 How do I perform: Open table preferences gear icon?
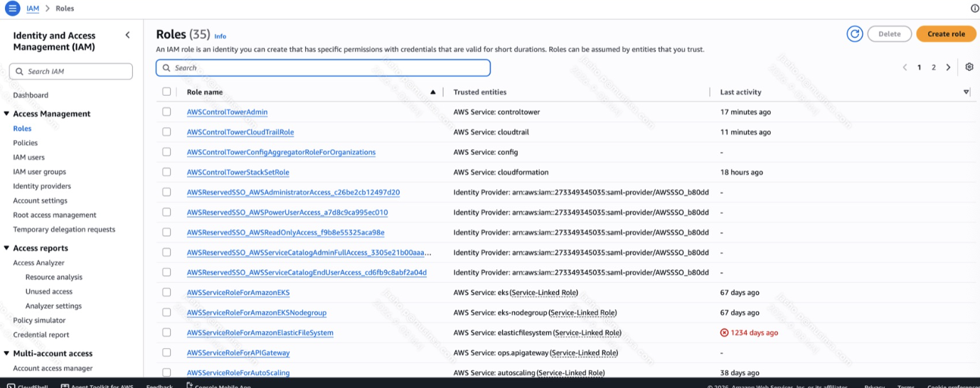[969, 67]
